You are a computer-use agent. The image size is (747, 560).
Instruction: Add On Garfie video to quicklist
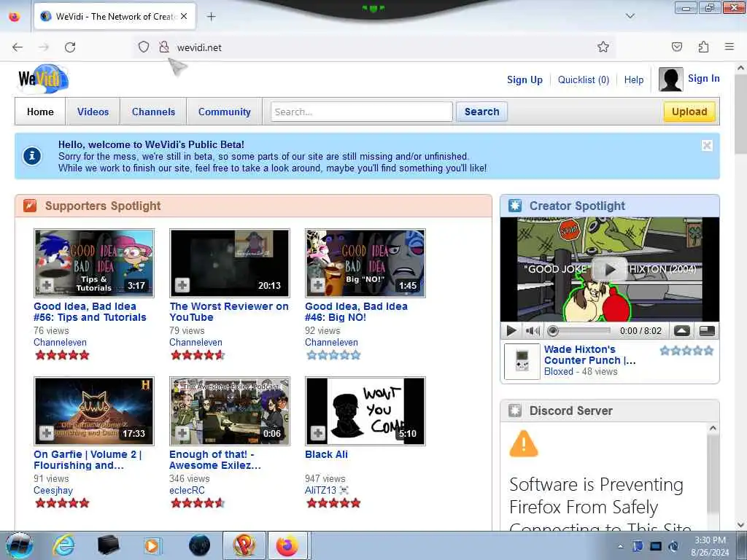46,433
